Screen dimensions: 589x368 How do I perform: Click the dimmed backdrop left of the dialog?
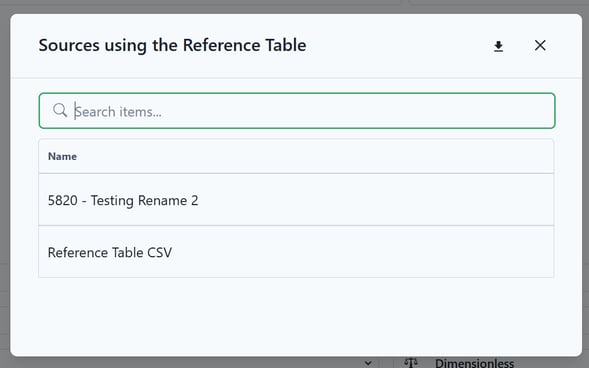(x=5, y=184)
